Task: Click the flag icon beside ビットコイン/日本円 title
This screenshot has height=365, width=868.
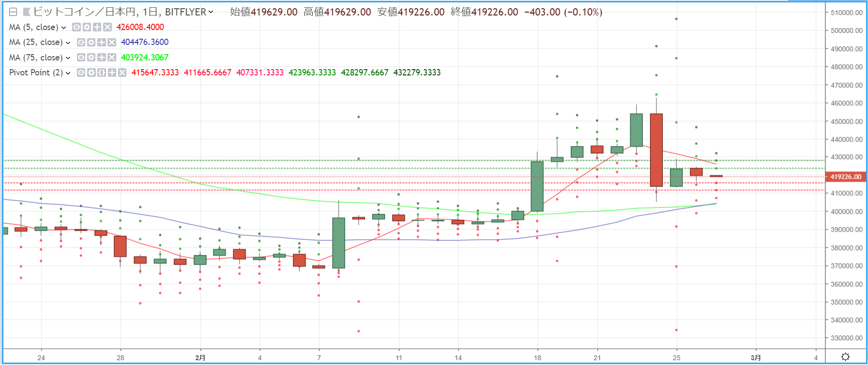Action: 27,12
